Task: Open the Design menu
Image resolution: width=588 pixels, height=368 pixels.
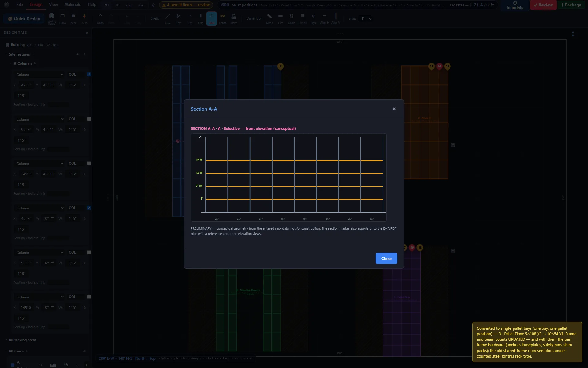Action: (36, 5)
